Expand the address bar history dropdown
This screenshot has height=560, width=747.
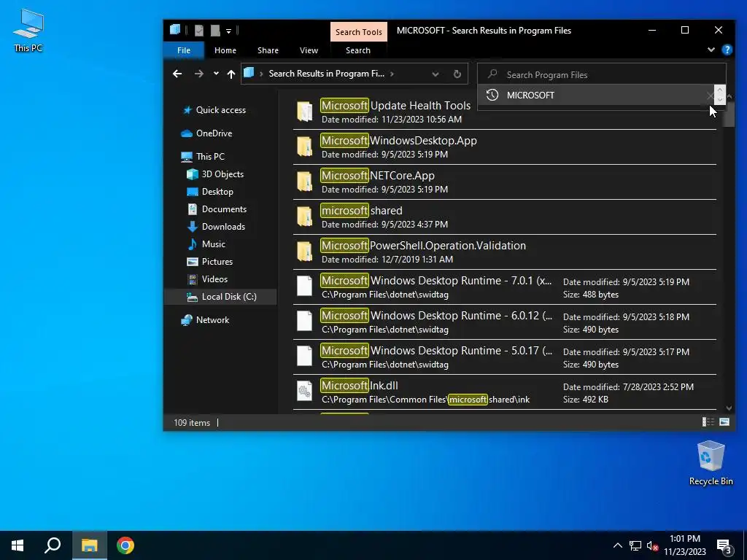(435, 74)
